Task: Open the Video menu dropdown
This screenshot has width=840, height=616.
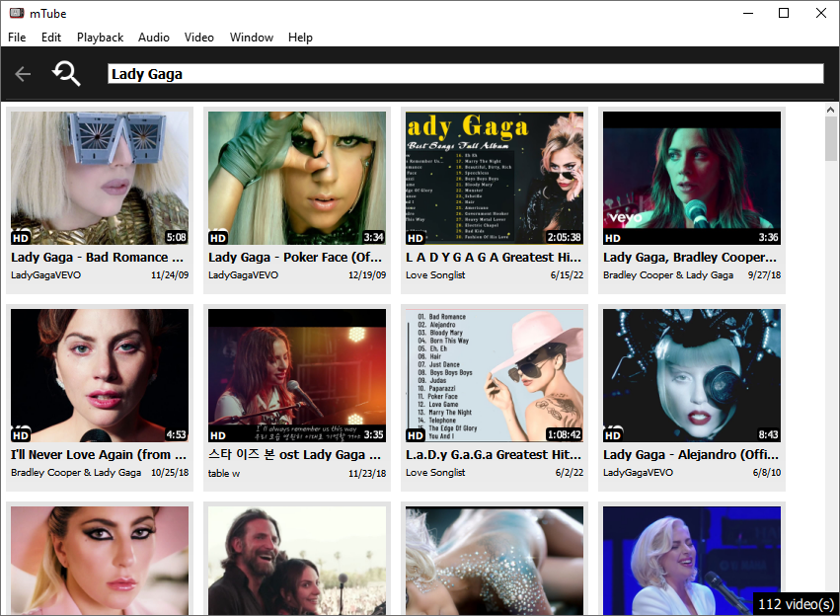Action: coord(198,38)
